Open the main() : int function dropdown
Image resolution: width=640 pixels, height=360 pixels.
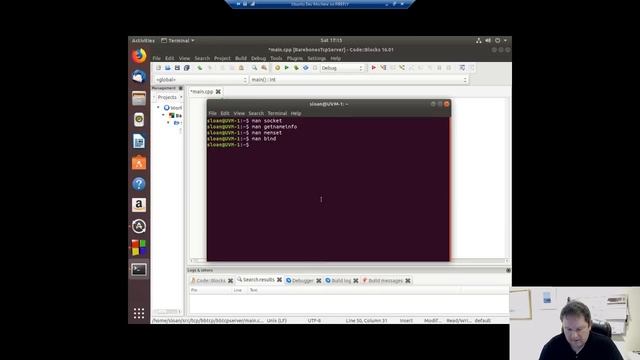pos(359,80)
